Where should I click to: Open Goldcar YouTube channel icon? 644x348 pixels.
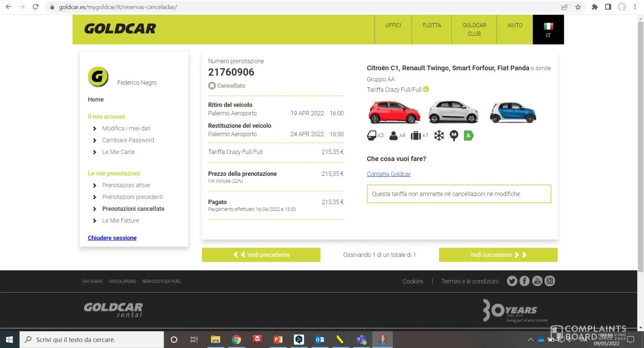point(537,281)
